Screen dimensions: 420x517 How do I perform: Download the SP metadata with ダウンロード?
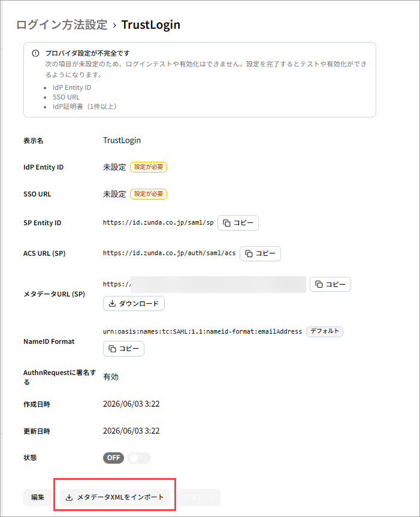click(x=134, y=304)
